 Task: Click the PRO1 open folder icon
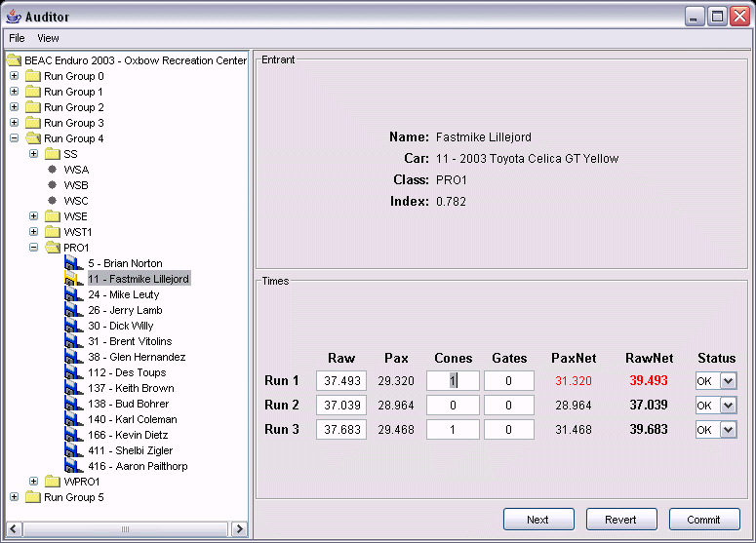tap(53, 248)
